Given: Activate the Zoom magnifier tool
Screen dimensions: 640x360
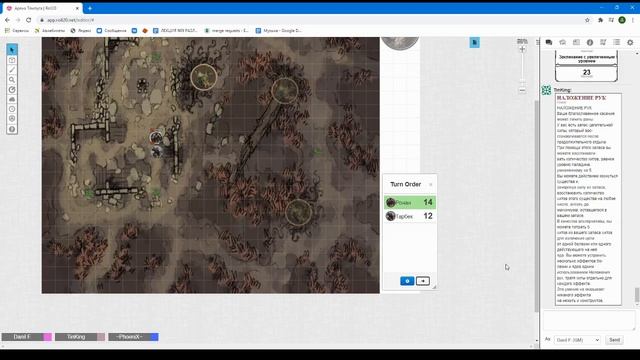Looking at the screenshot, I should [x=12, y=80].
